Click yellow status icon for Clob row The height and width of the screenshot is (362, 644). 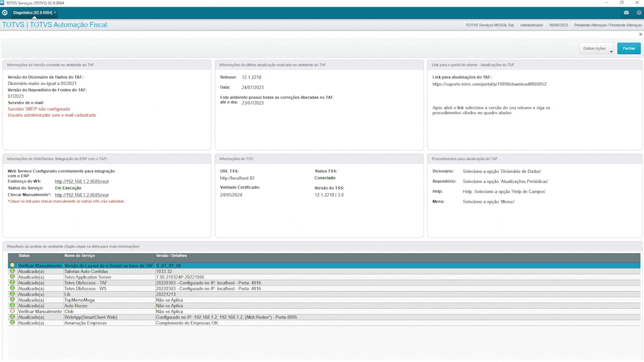tap(12, 311)
